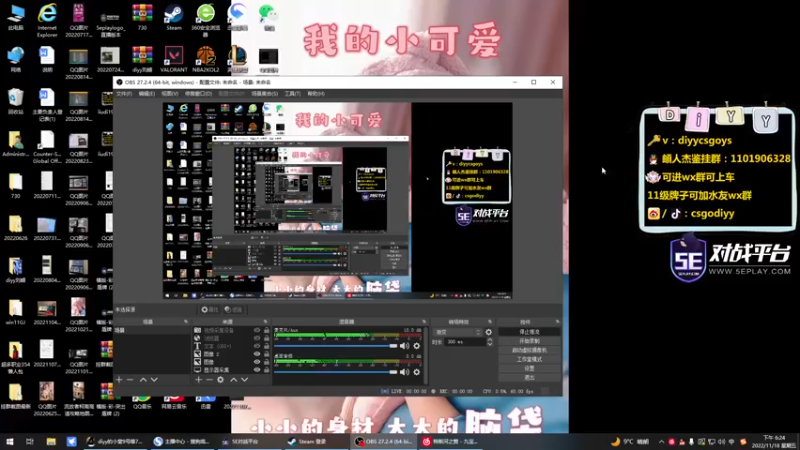
Task: Open the 工具(T) menu in OBS
Action: [x=292, y=94]
